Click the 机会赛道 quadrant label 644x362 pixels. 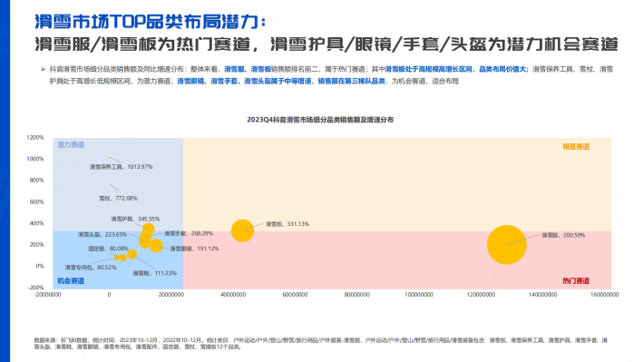point(71,281)
